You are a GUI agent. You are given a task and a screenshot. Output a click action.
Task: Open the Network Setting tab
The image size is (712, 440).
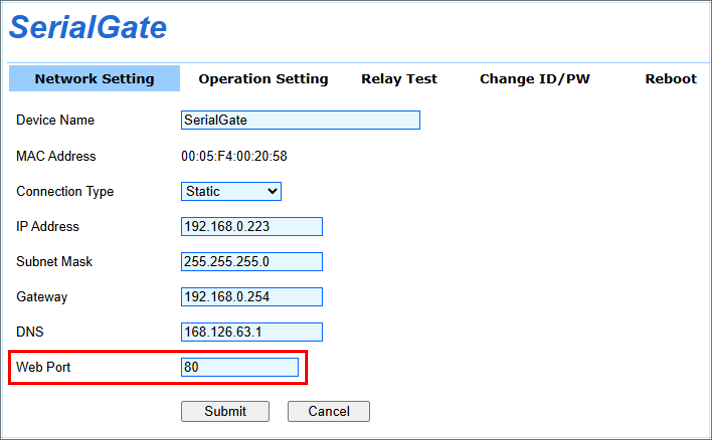94,79
